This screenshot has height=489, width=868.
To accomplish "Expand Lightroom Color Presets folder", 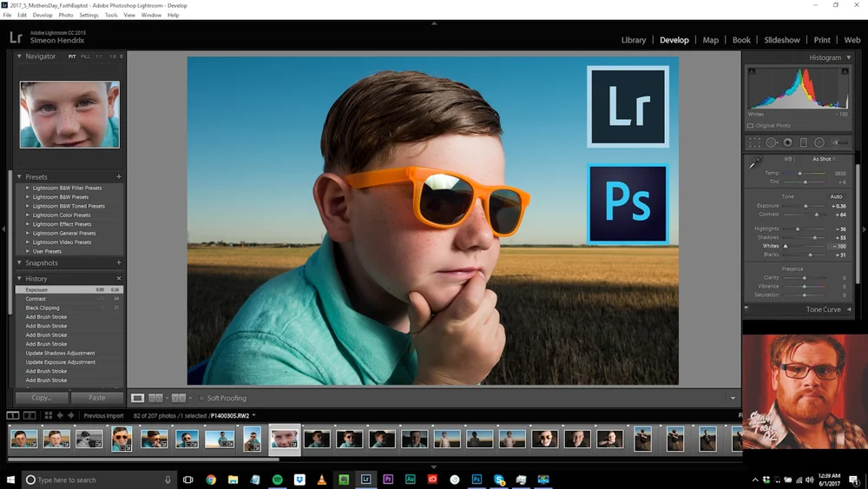I will 28,215.
